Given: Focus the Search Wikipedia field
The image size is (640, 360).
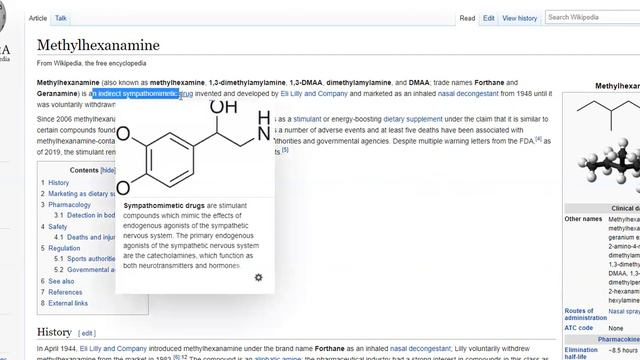Looking at the screenshot, I should click(593, 17).
